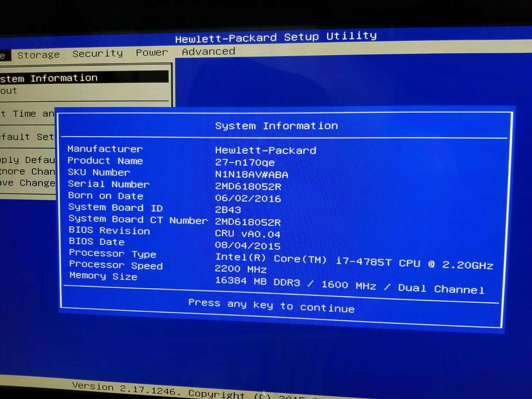Screen dimensions: 532x399
Task: Click the BIOS Date label
Action: point(97,241)
